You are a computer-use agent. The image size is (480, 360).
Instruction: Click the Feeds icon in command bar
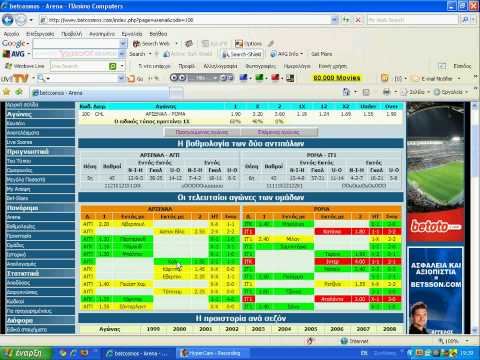[366, 92]
